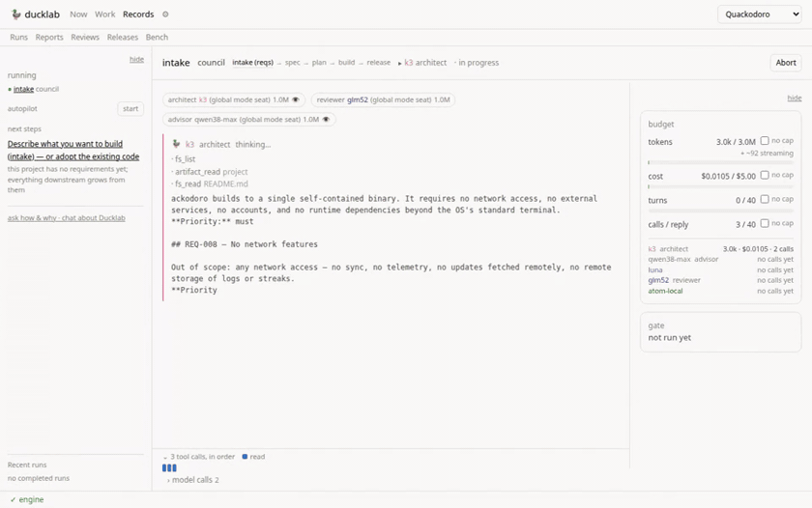This screenshot has height=508, width=812.
Task: Click the first blue tool call bar
Action: [164, 468]
